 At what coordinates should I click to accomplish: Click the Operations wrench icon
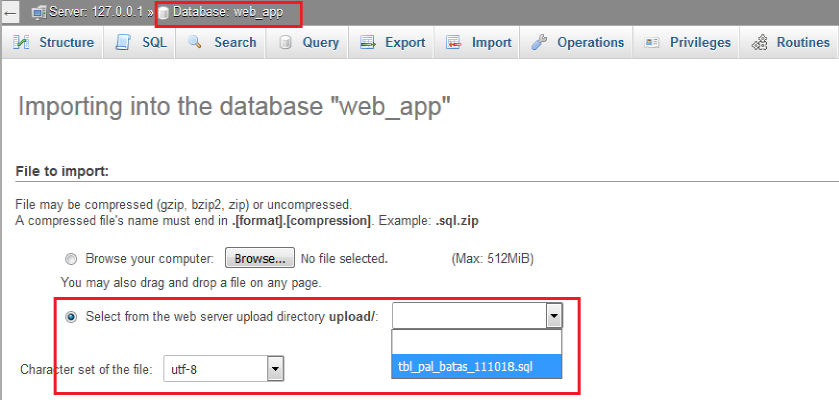539,43
